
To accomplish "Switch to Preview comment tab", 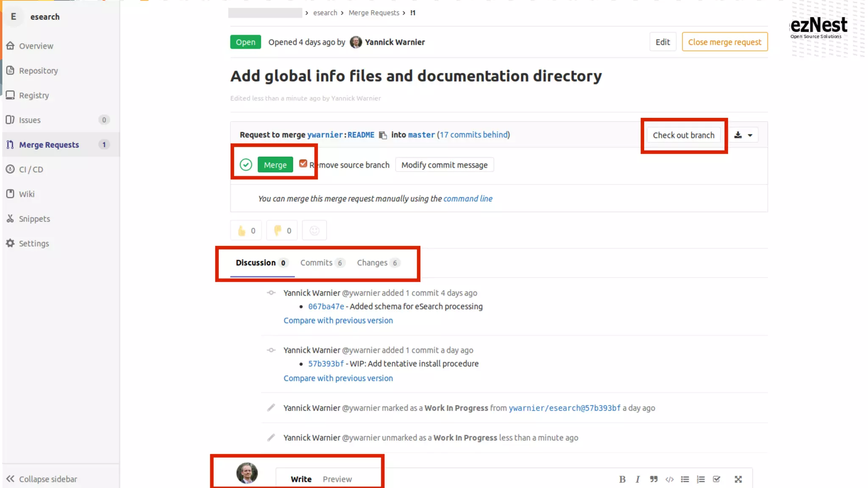I will [x=337, y=479].
